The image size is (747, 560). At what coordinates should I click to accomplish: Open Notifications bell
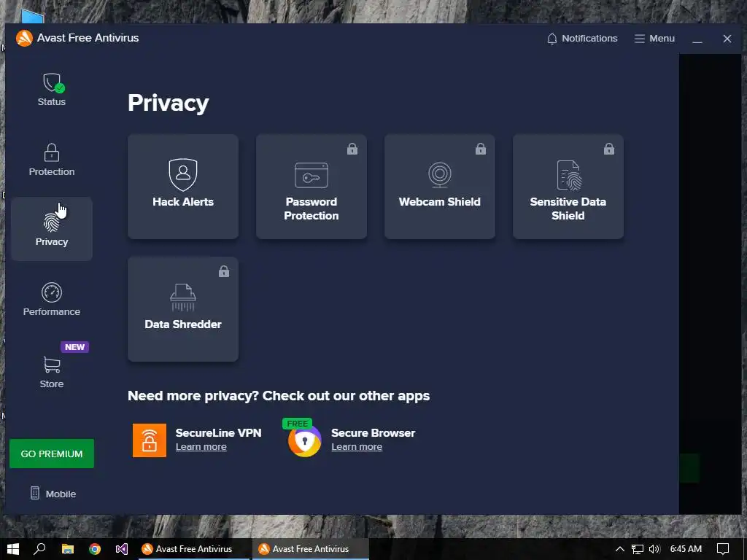581,39
